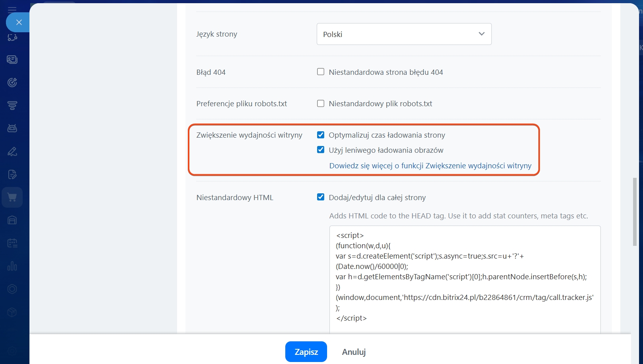Open the ID card icon in sidebar
Viewport: 643px width, 364px height.
(x=12, y=60)
